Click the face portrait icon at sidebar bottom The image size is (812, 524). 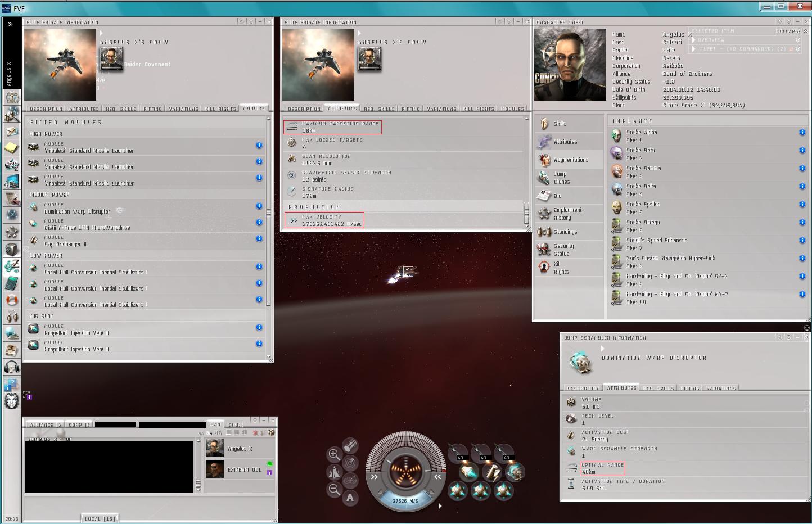tap(12, 401)
